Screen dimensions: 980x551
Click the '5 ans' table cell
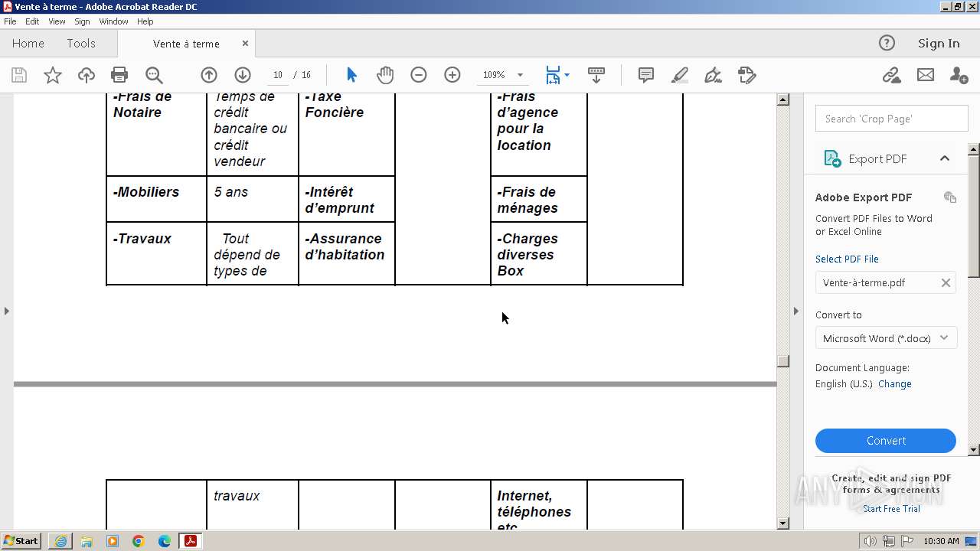(253, 199)
